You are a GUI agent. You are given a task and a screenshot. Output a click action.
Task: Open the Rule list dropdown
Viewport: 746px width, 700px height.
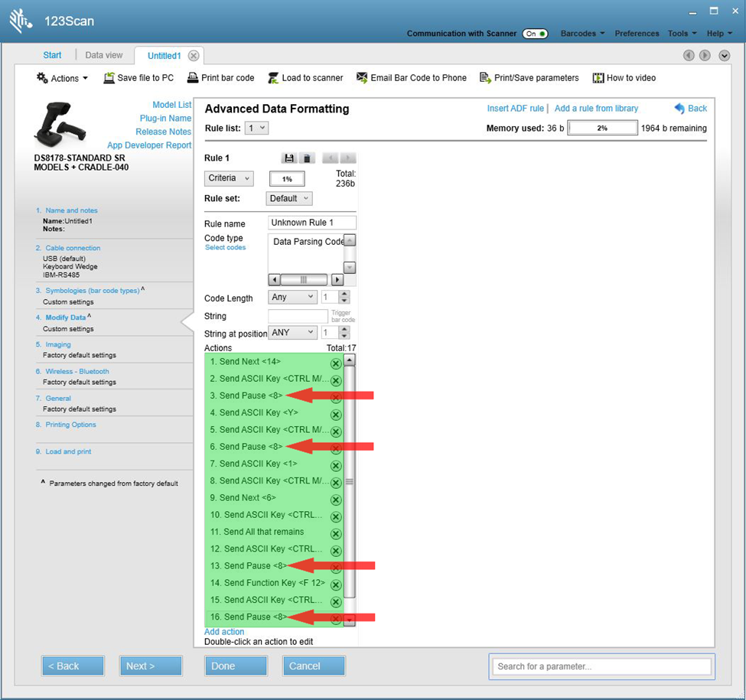click(256, 129)
